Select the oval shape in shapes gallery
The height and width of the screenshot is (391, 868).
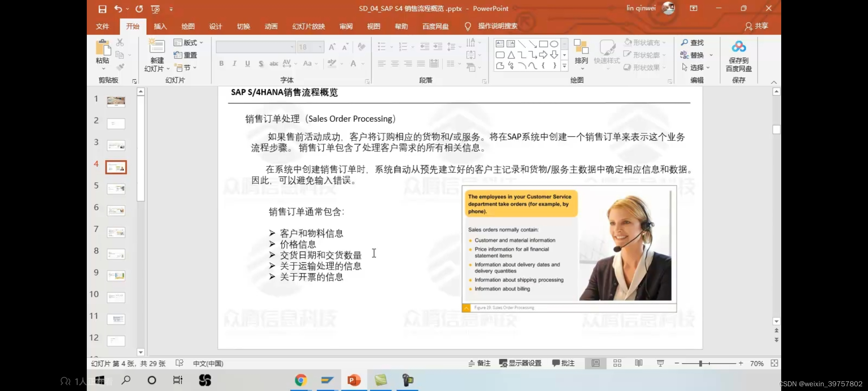(554, 44)
